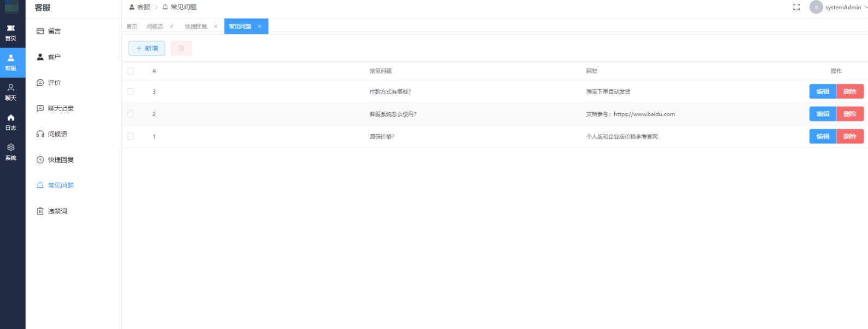Switch to the 问候语 tab
The width and height of the screenshot is (868, 329).
pyautogui.click(x=155, y=26)
